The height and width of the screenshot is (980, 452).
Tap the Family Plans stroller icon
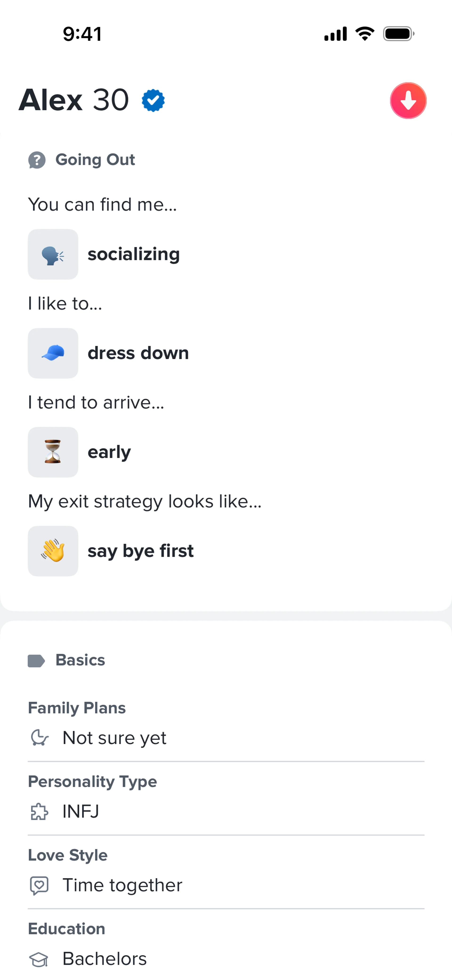(x=39, y=738)
